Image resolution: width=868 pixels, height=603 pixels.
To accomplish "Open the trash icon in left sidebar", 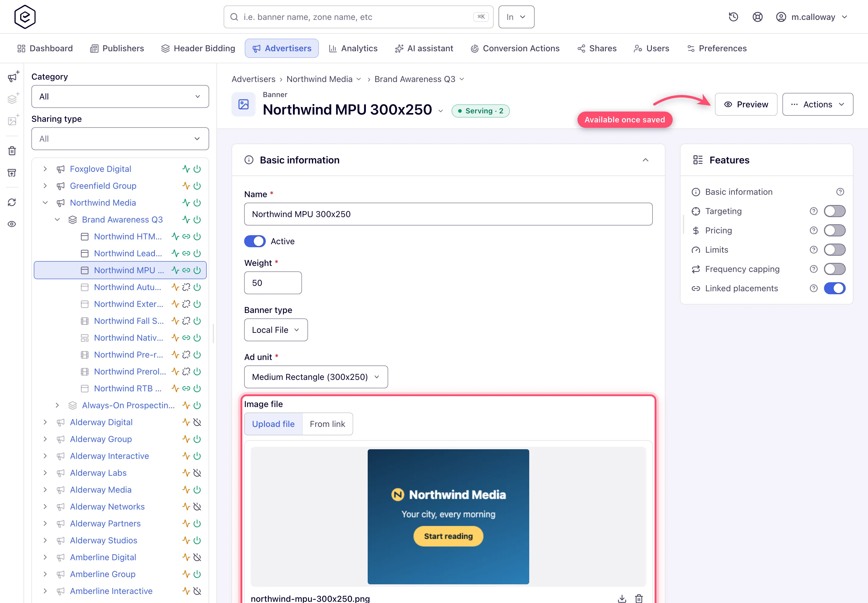I will pos(12,151).
